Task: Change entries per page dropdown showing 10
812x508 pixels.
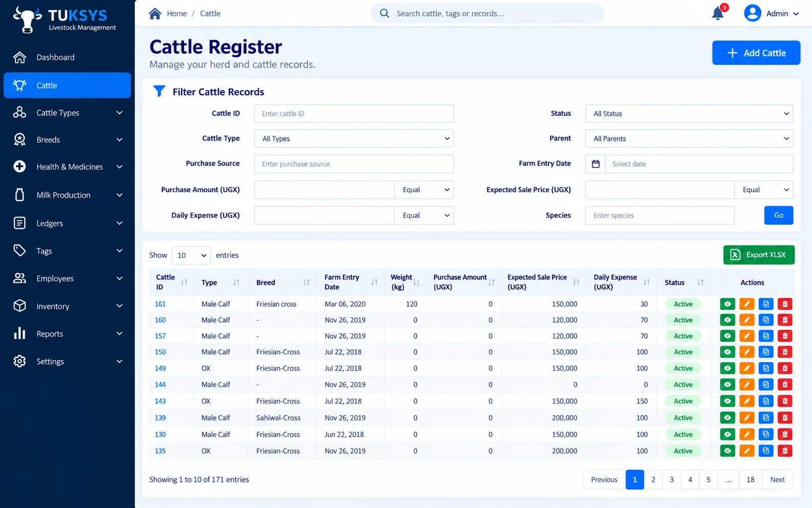Action: coord(191,256)
